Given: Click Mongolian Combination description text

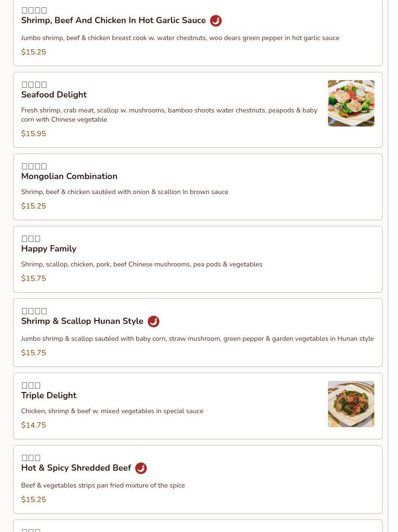Looking at the screenshot, I should [x=125, y=192].
